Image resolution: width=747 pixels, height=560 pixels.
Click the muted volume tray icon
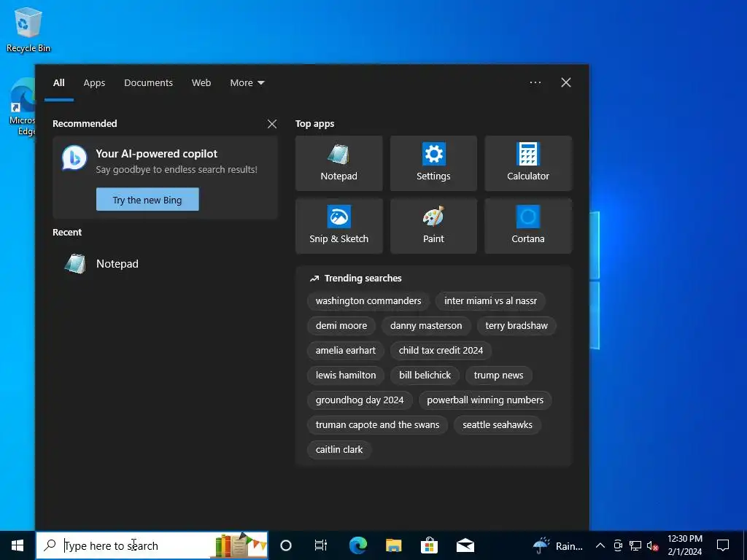652,545
